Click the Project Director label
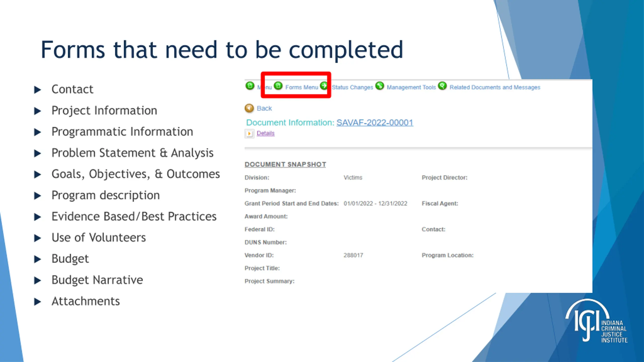Screen dimensions: 644x362 [445, 177]
